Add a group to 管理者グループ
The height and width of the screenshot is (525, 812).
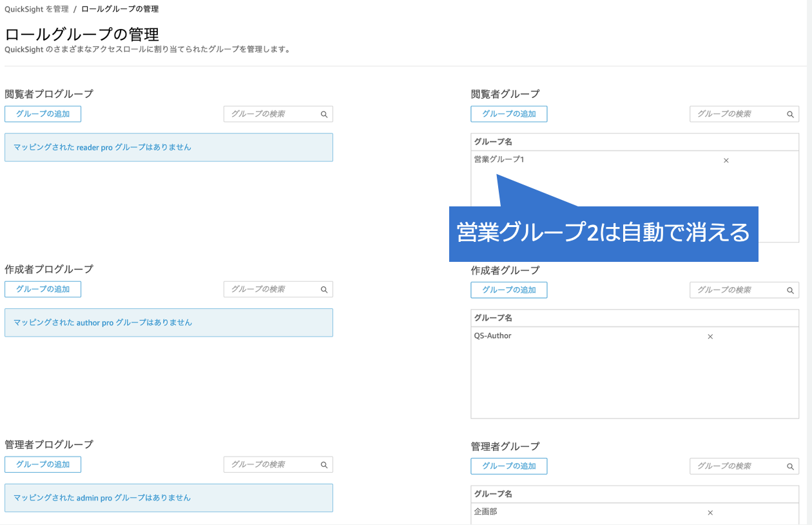pos(509,466)
